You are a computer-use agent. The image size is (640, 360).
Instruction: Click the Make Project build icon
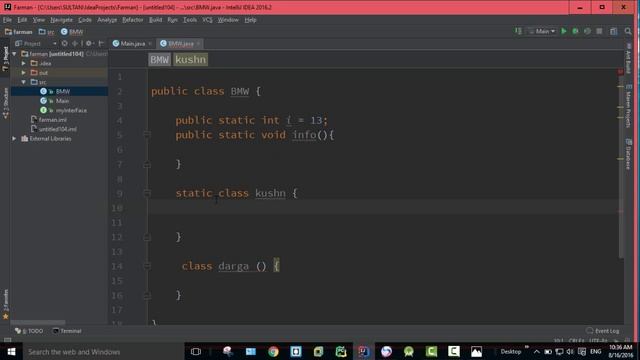tap(518, 31)
